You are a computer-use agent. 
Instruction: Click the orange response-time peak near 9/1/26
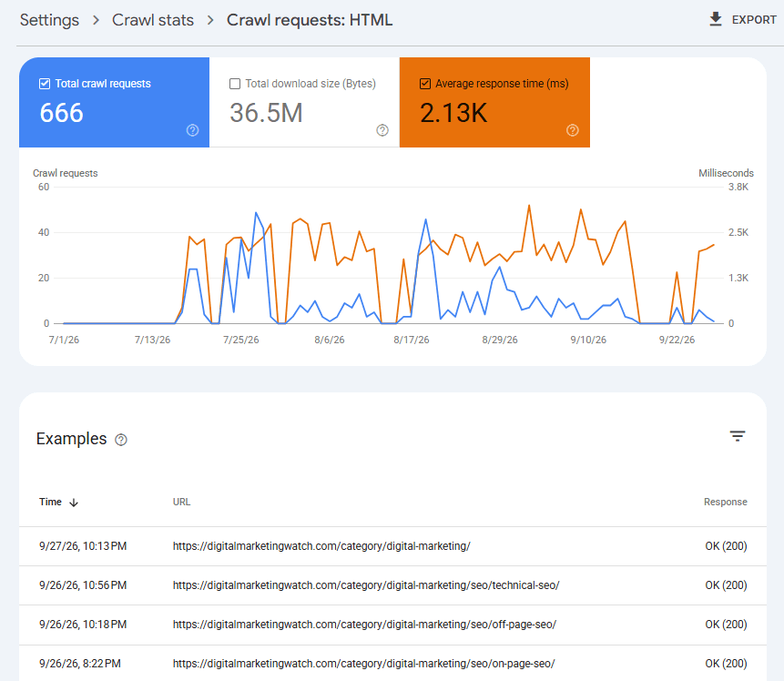pyautogui.click(x=529, y=206)
